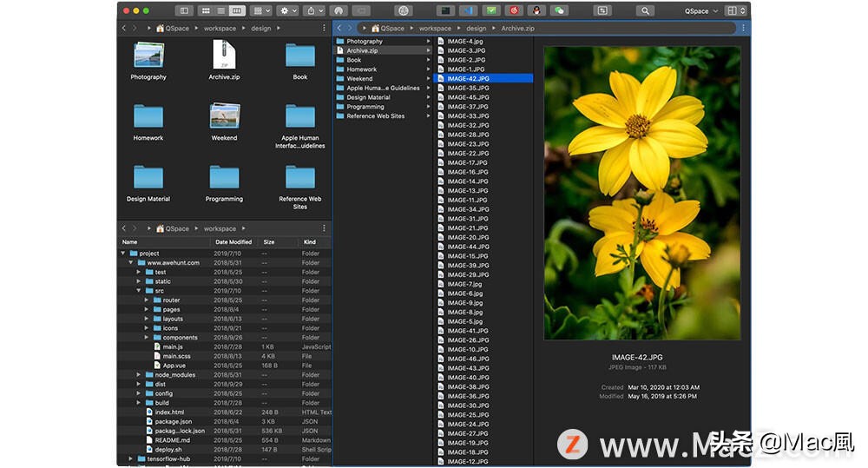Click the globe icon in the toolbar

[x=403, y=10]
